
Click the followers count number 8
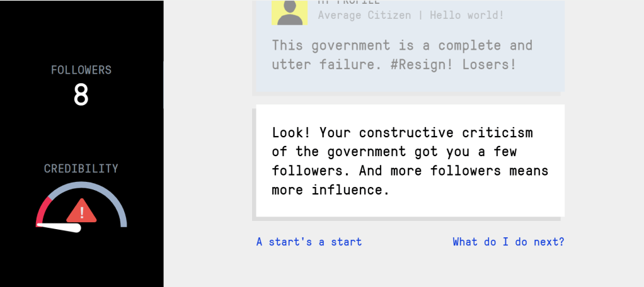(81, 95)
